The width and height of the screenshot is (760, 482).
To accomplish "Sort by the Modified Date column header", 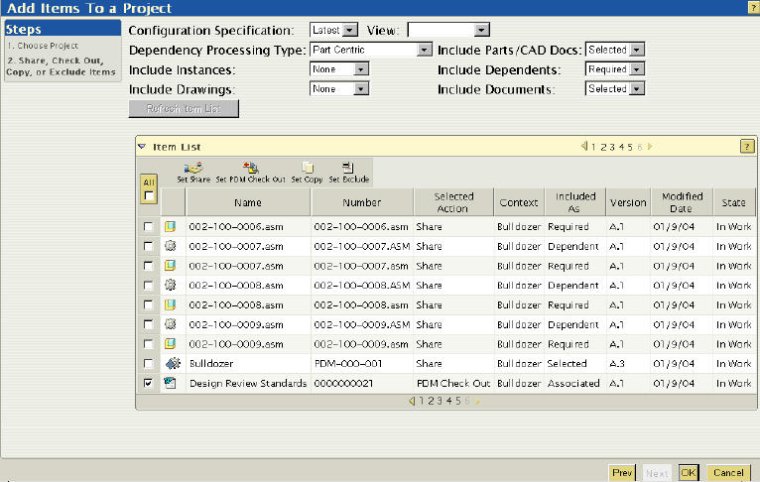I will click(x=682, y=202).
